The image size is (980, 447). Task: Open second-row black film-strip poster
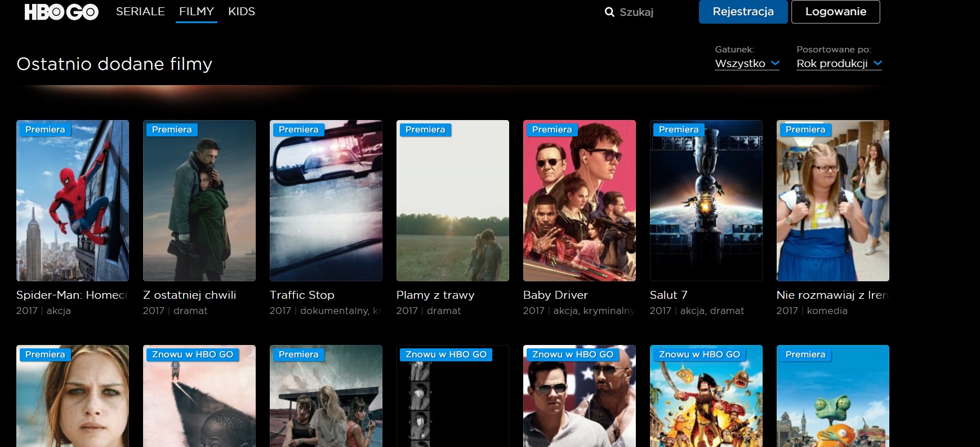(x=453, y=396)
